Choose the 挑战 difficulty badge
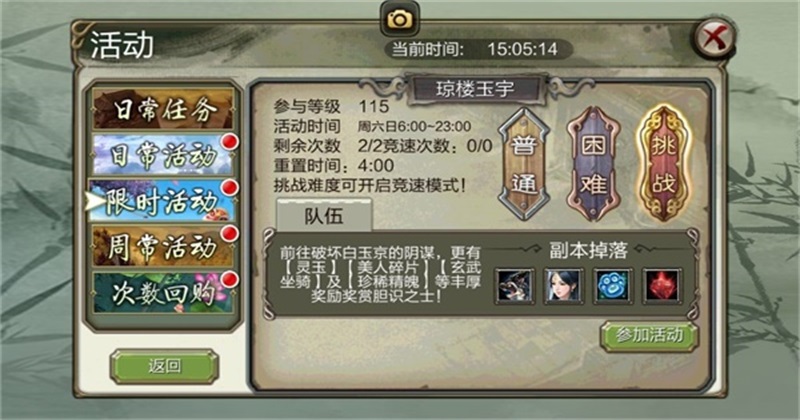The height and width of the screenshot is (420, 800). (x=663, y=163)
